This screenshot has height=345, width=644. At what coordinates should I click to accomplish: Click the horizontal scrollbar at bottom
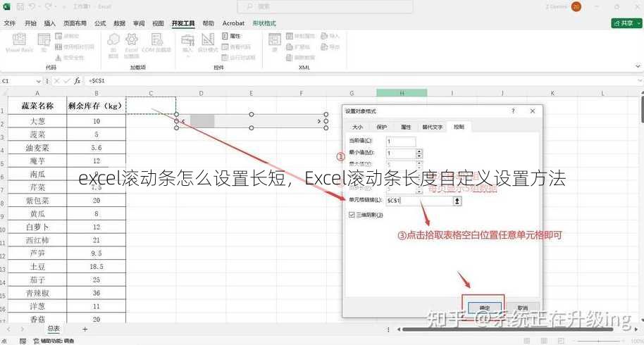[507, 330]
